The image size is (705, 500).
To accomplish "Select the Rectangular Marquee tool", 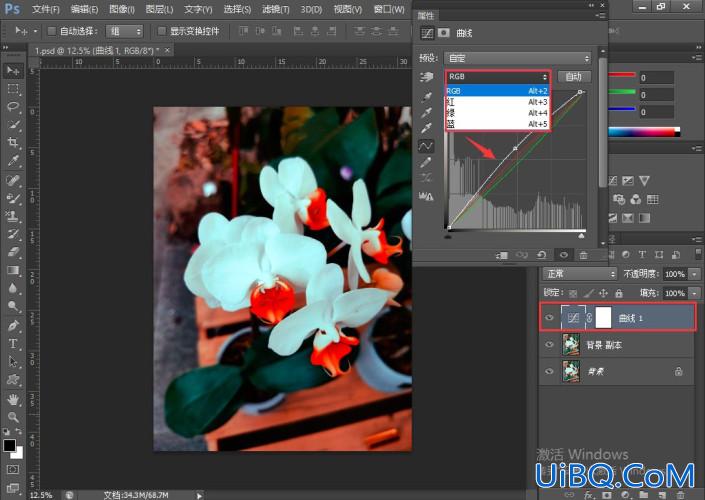I will tap(13, 89).
